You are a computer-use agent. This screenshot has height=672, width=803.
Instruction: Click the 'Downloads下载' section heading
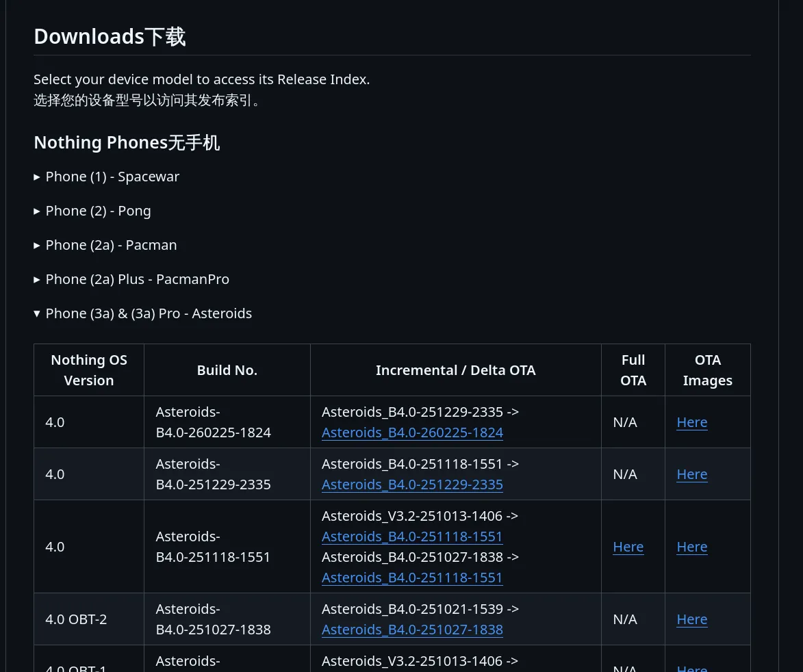pyautogui.click(x=110, y=36)
